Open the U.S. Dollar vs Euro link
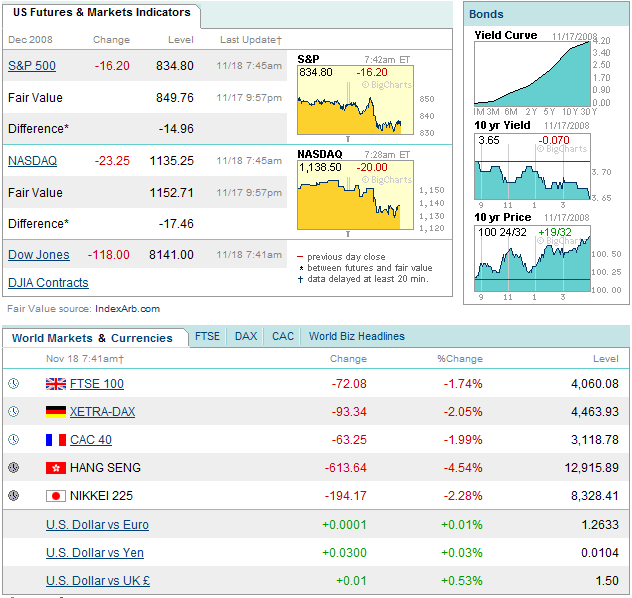This screenshot has height=598, width=632. click(x=97, y=525)
